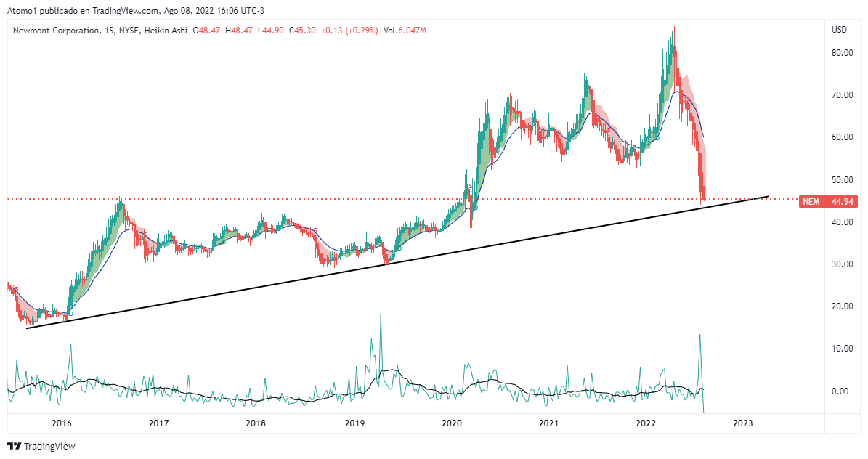Image resolution: width=868 pixels, height=459 pixels.
Task: Click the red NEM ticker tag
Action: [x=811, y=202]
